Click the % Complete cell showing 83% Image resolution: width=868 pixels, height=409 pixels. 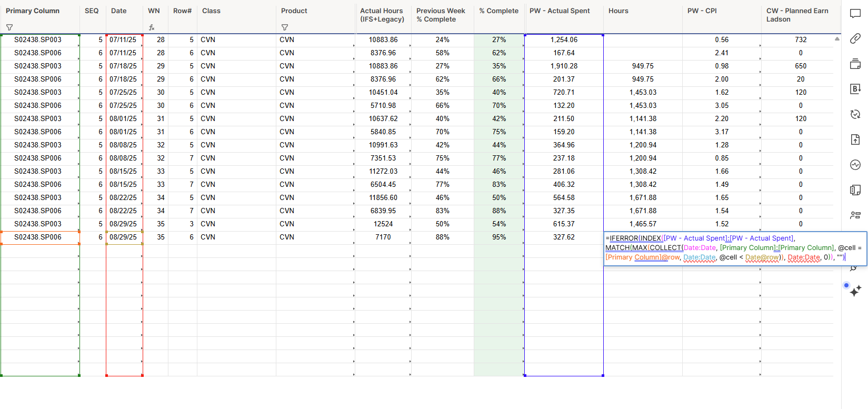coord(499,185)
